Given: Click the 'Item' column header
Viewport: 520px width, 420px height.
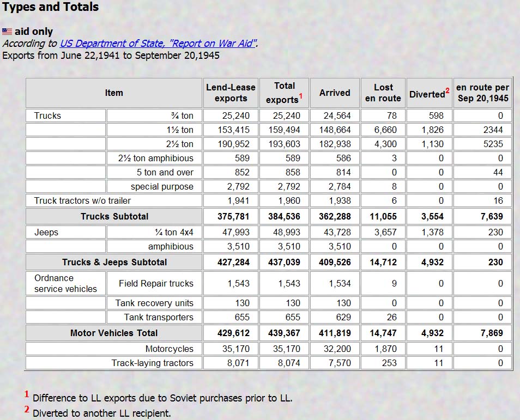Looking at the screenshot, I should (114, 93).
